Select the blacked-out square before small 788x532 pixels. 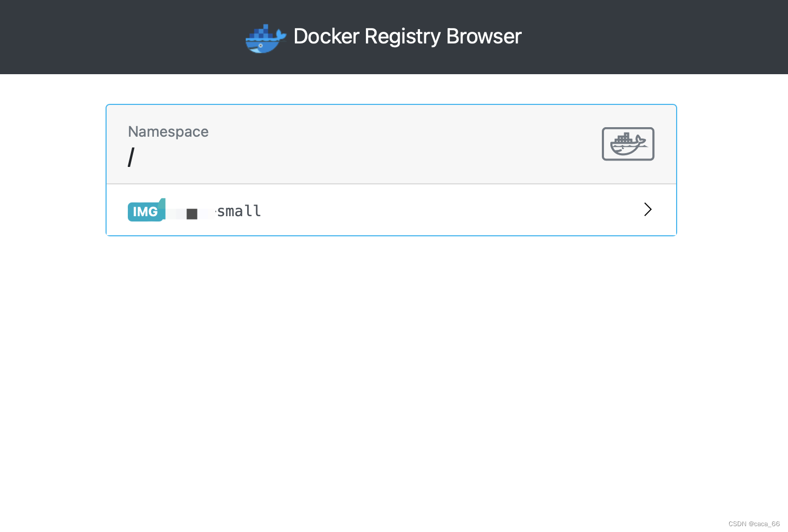192,214
